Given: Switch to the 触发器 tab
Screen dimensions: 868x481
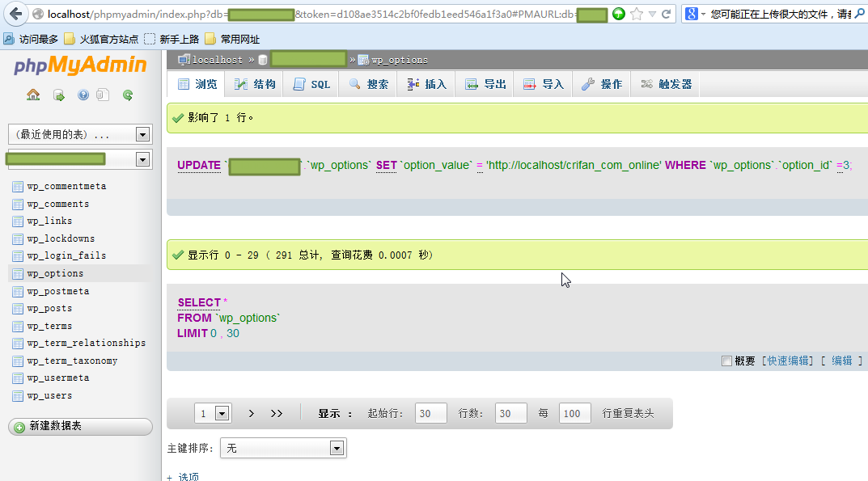Looking at the screenshot, I should click(x=667, y=84).
